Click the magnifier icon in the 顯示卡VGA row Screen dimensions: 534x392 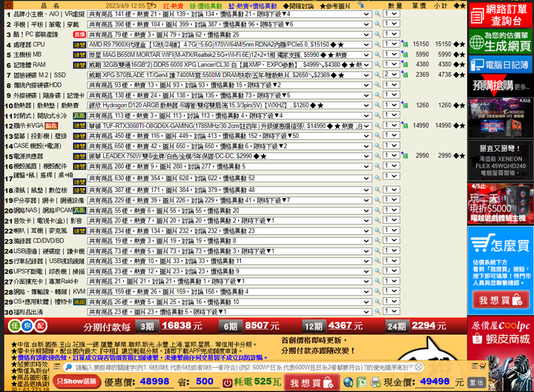pos(378,125)
